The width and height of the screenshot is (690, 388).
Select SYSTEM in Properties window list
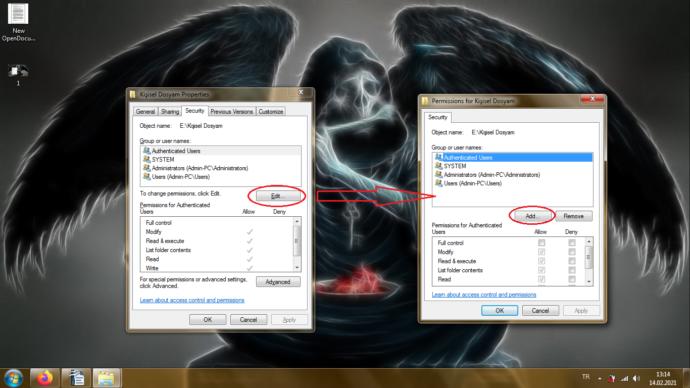click(x=221, y=159)
